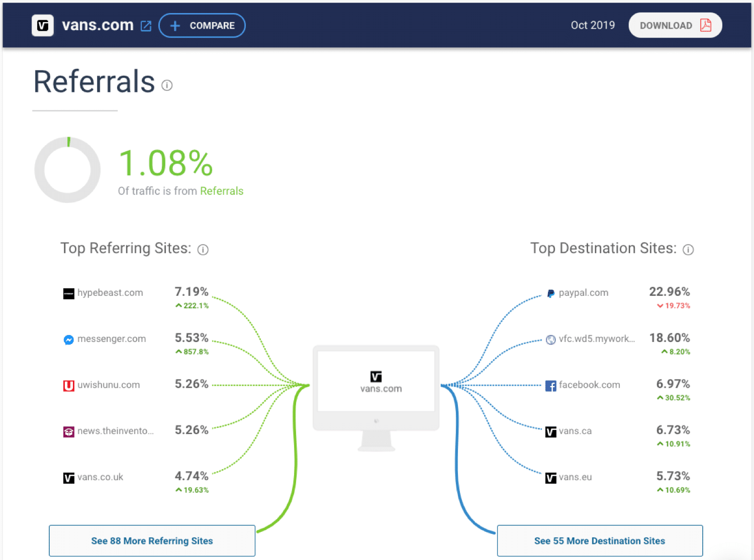The image size is (754, 560).
Task: Click the Vans logo in the header
Action: [42, 25]
